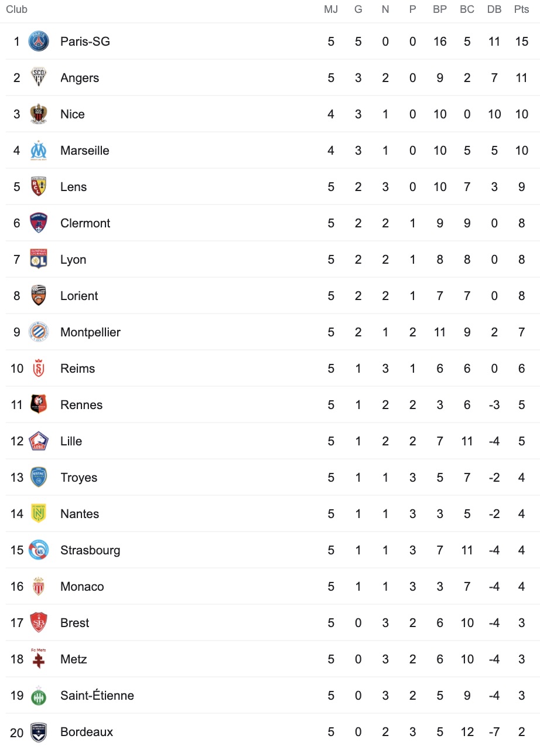Select the Montpellier round logo

point(39,332)
